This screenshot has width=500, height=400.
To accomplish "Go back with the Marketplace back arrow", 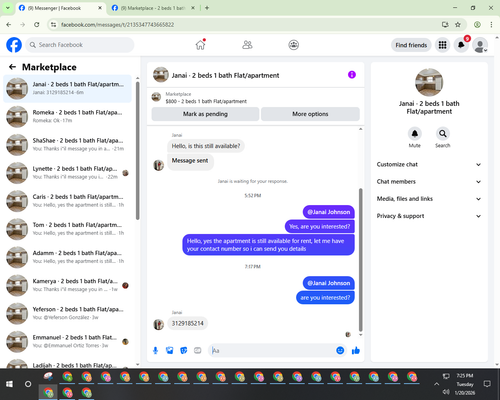I will (x=12, y=67).
